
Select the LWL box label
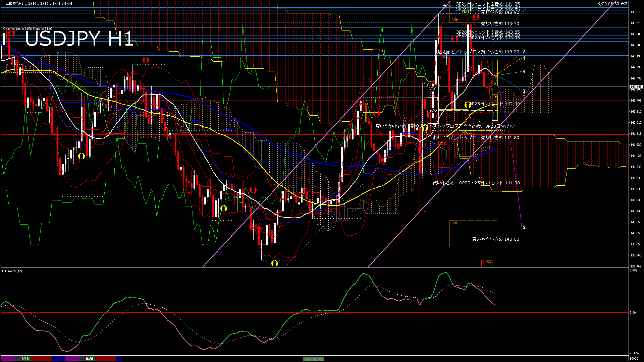(454, 223)
